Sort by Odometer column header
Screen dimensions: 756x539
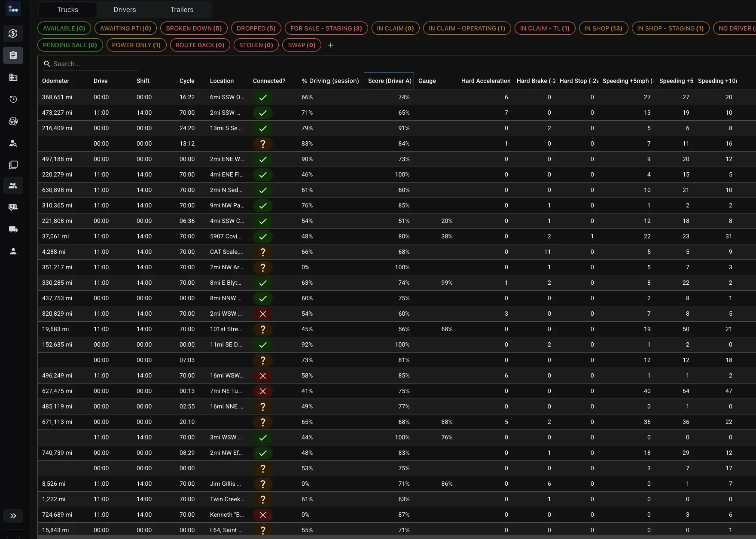click(x=55, y=81)
